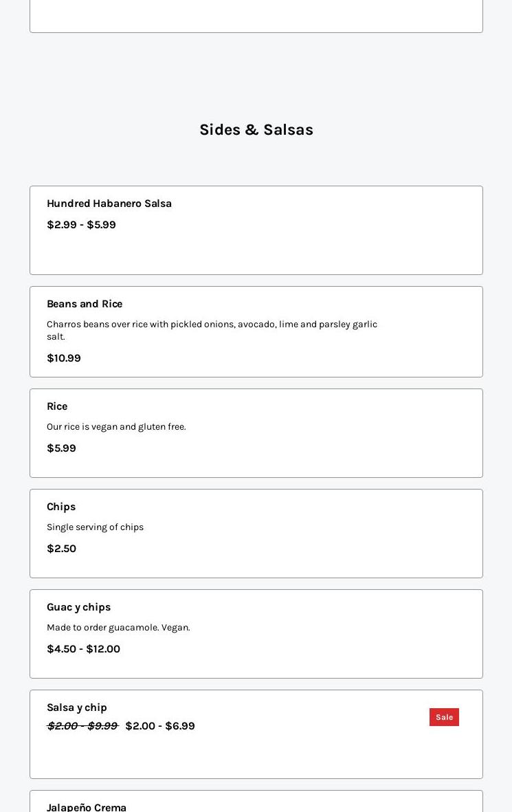Click the $4.50 - $12.00 price range
The height and width of the screenshot is (812, 512).
pos(83,649)
